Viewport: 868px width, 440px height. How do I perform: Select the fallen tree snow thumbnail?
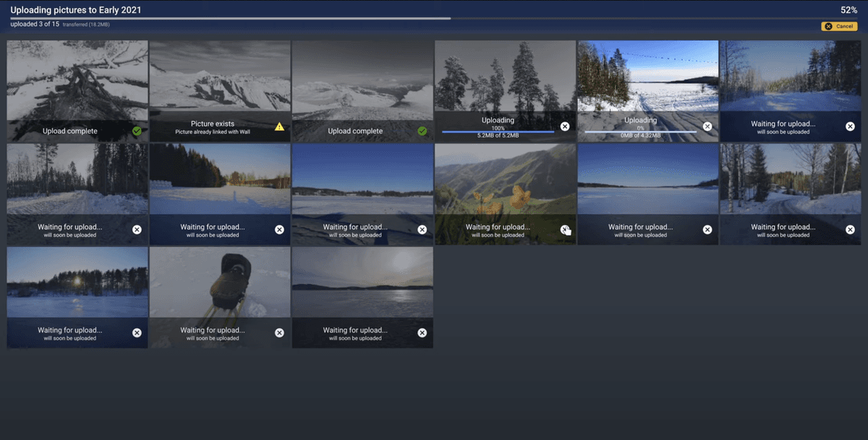point(77,76)
